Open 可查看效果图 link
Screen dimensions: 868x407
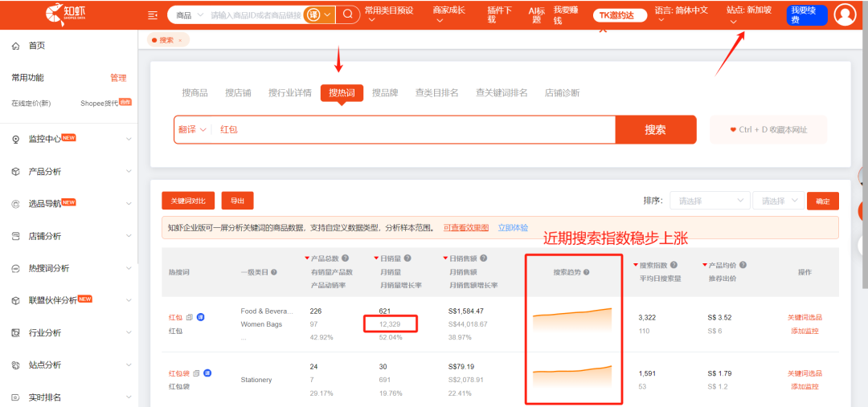(466, 227)
